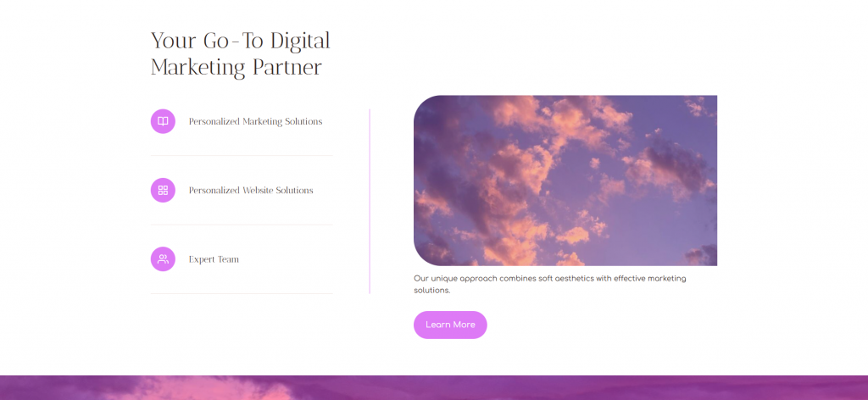This screenshot has height=400, width=868.
Task: Click the 'Our unique approach' description text
Action: point(549,285)
